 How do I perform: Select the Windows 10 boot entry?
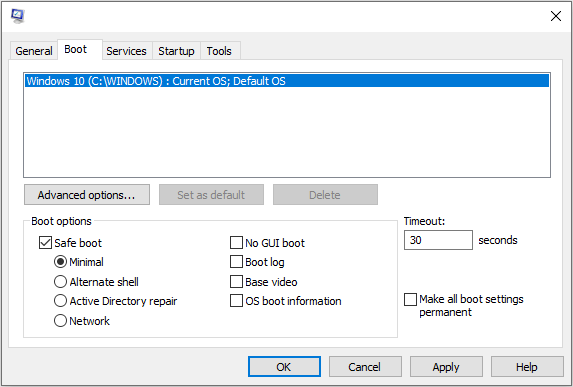(x=287, y=81)
